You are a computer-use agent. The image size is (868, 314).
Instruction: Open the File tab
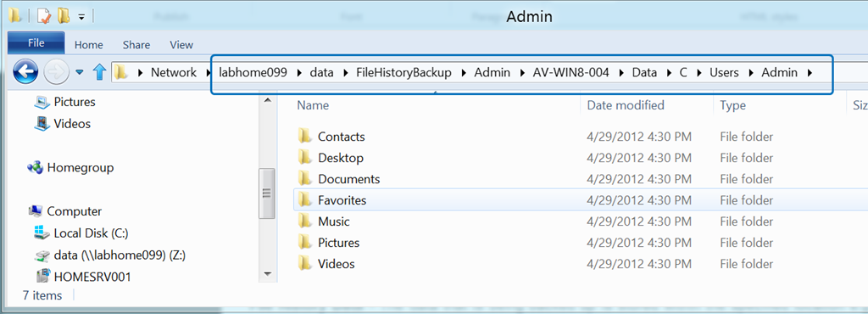click(36, 43)
